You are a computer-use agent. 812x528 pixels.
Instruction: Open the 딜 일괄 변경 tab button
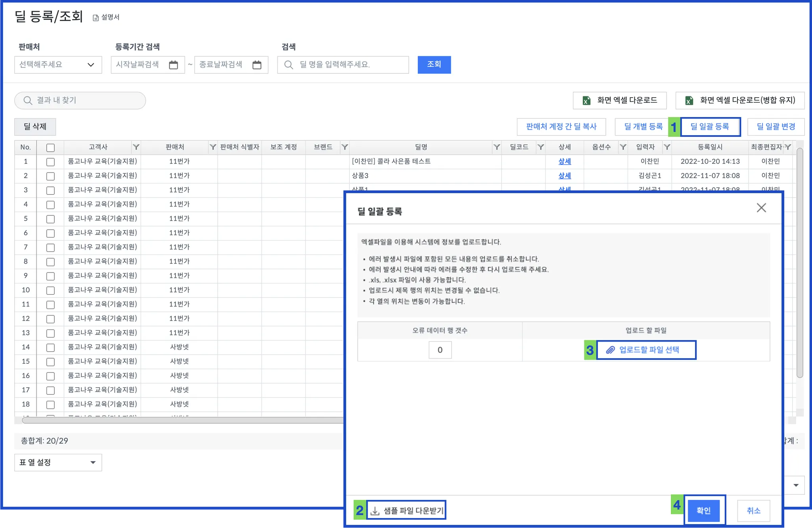tap(776, 127)
